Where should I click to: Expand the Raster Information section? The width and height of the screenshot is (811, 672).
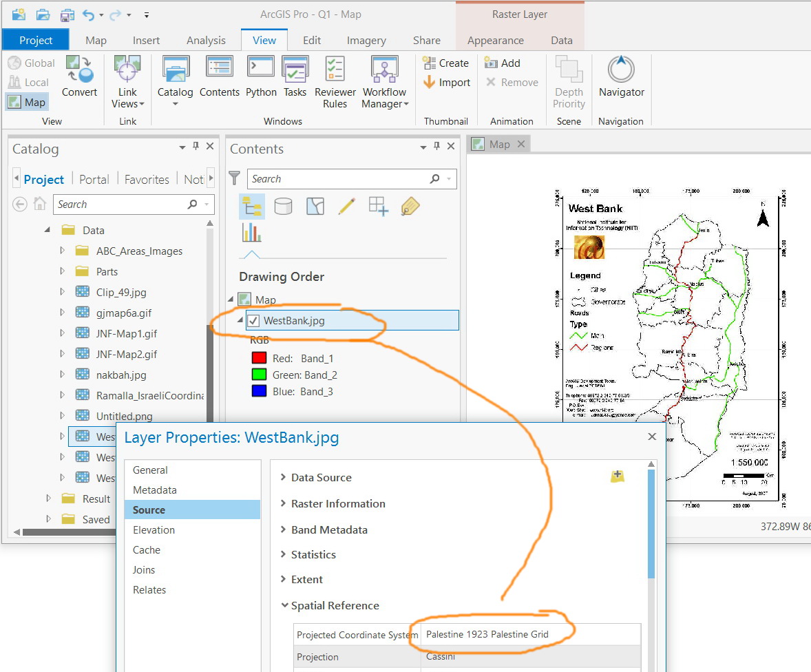(284, 503)
